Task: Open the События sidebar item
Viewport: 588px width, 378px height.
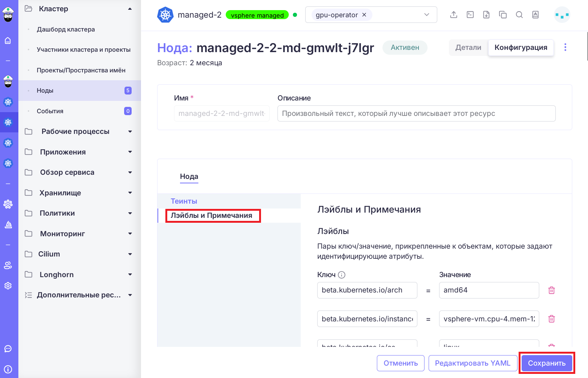Action: (79, 111)
